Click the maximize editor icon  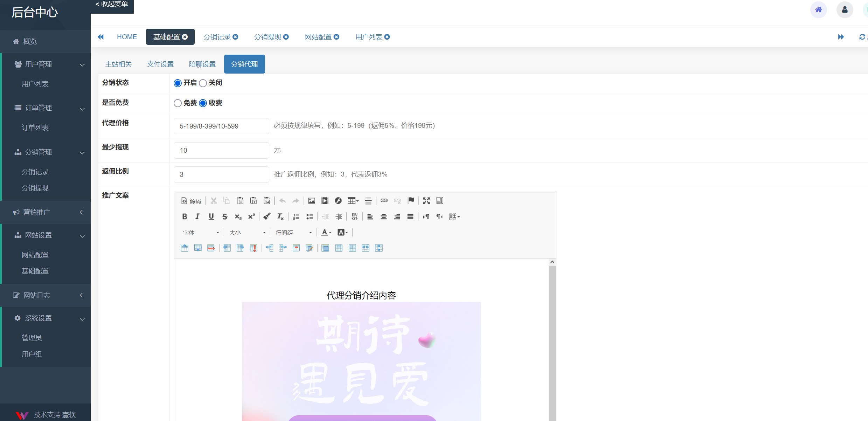(426, 200)
